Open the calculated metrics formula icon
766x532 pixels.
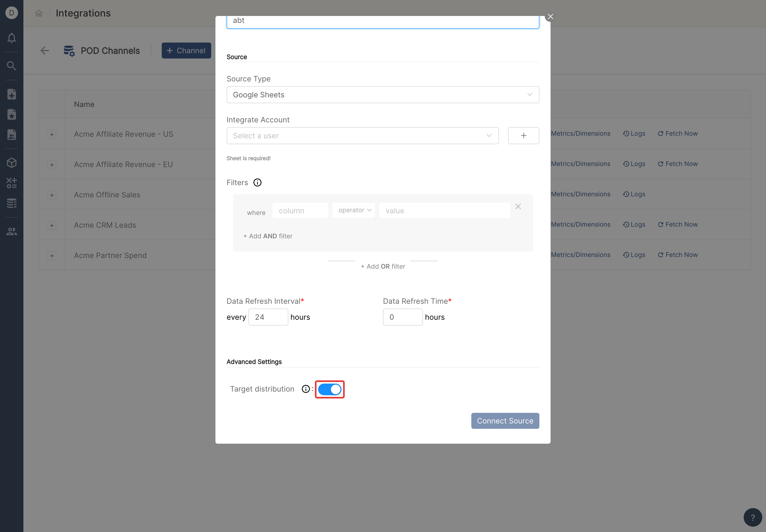(12, 183)
